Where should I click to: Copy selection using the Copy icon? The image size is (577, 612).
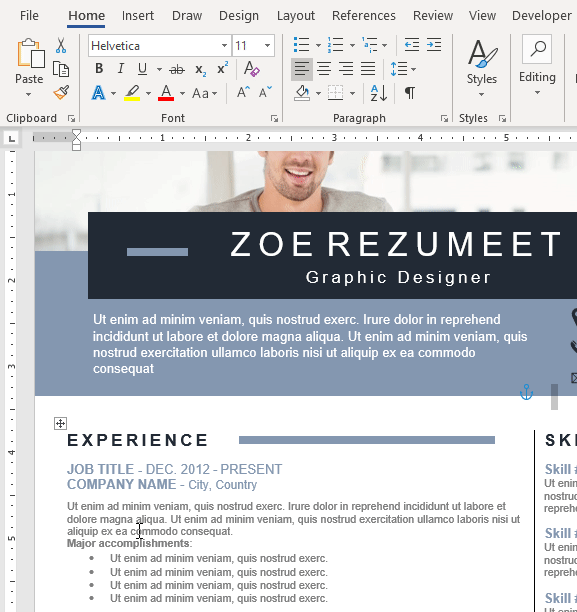pos(61,69)
